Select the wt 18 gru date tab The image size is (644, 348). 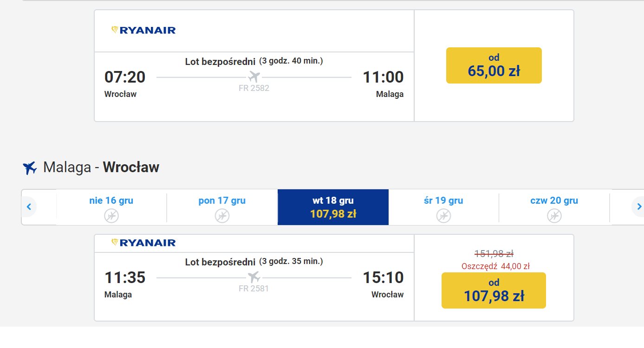(333, 207)
